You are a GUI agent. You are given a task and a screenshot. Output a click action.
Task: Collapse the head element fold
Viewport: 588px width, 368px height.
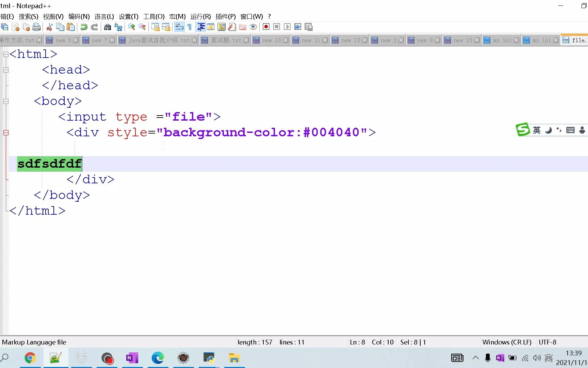(6, 70)
